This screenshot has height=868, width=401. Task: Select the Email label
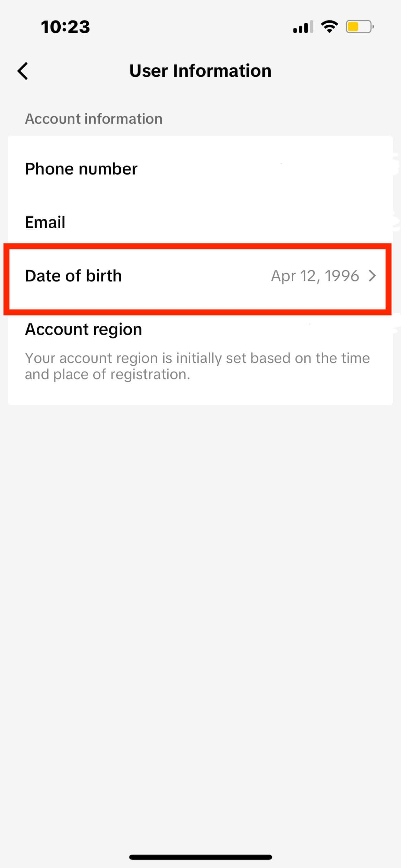point(45,222)
